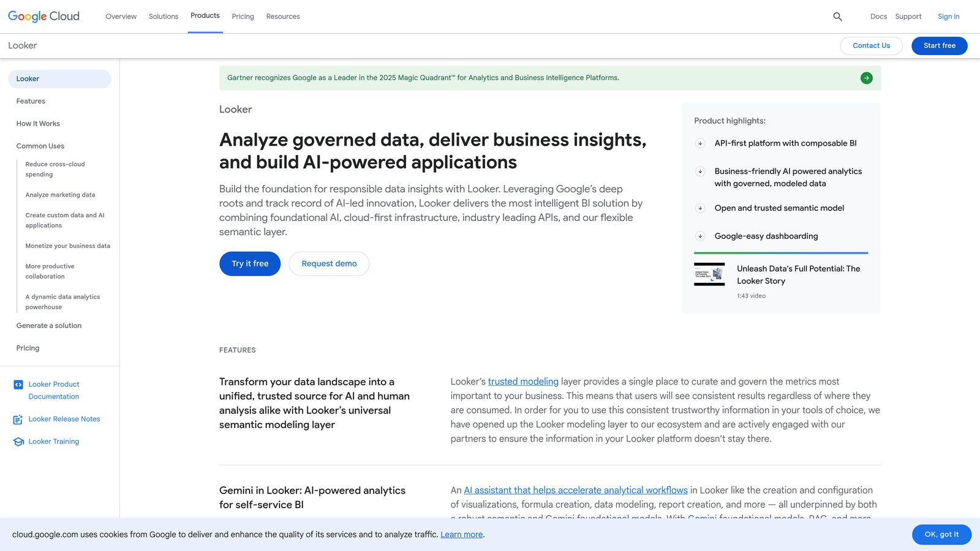The height and width of the screenshot is (551, 980).
Task: Open Unleash Data's Full Potential video title
Action: pyautogui.click(x=798, y=275)
